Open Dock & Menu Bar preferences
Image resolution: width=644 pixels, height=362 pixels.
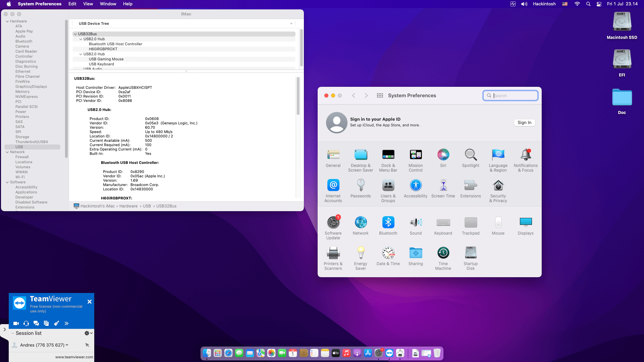click(x=388, y=161)
